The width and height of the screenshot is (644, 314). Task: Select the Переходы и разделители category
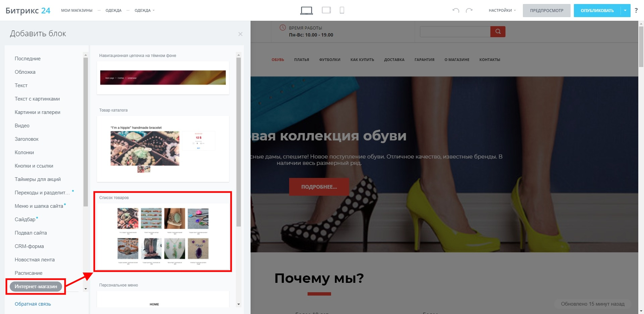coord(42,193)
